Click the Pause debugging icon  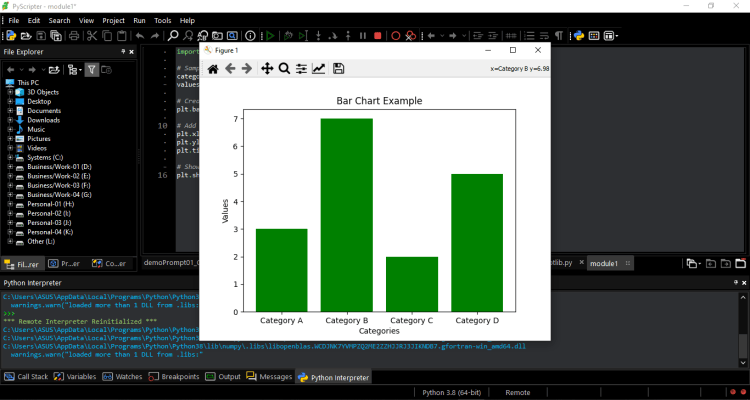click(x=363, y=36)
